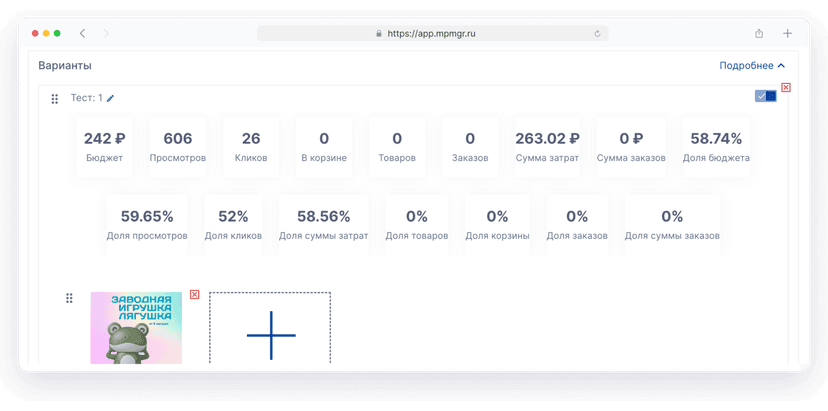Go back using the browser back arrow
The image size is (828, 411).
click(83, 33)
